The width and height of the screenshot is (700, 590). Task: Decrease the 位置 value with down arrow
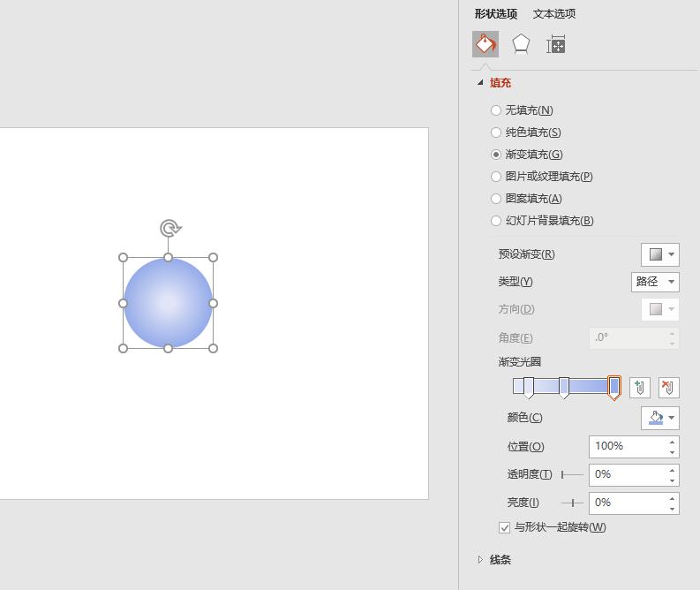[x=673, y=452]
